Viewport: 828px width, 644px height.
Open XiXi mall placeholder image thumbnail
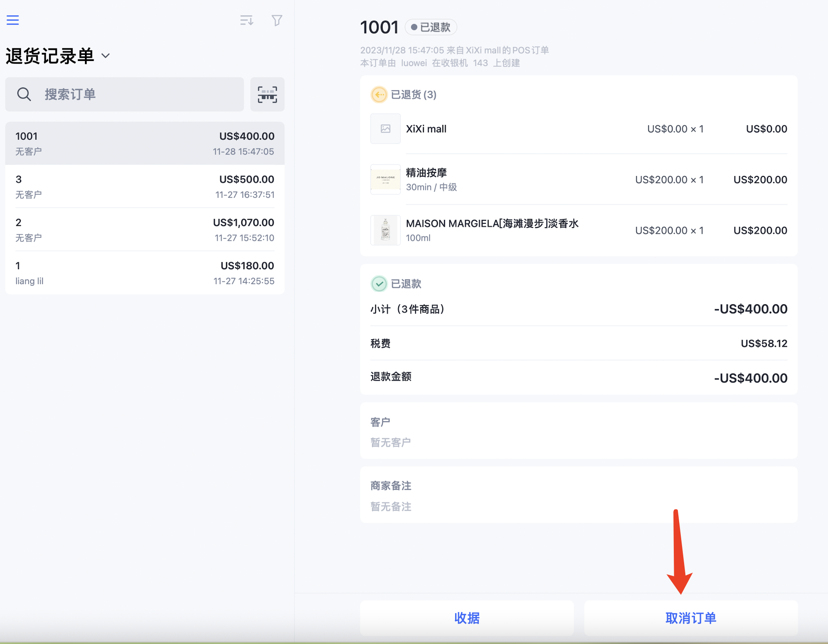[x=385, y=129]
